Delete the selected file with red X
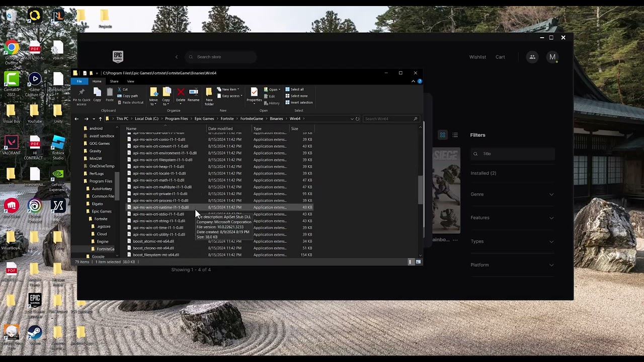 click(x=181, y=95)
